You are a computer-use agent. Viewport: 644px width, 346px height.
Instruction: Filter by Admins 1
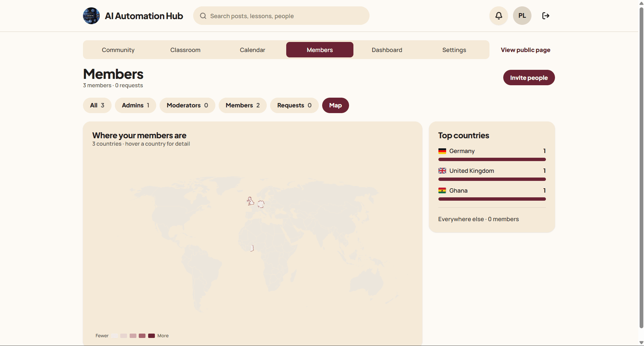pos(135,105)
